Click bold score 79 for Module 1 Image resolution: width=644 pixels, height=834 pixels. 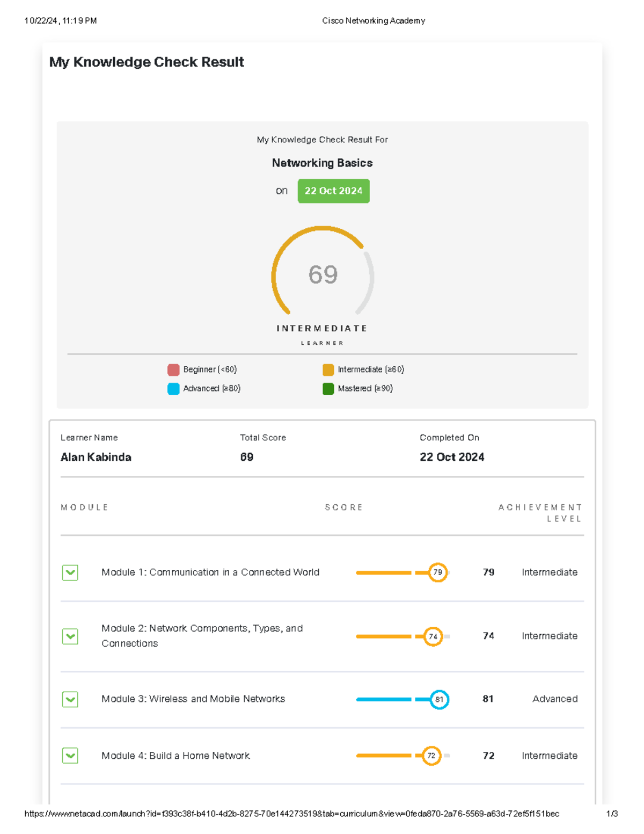point(488,572)
